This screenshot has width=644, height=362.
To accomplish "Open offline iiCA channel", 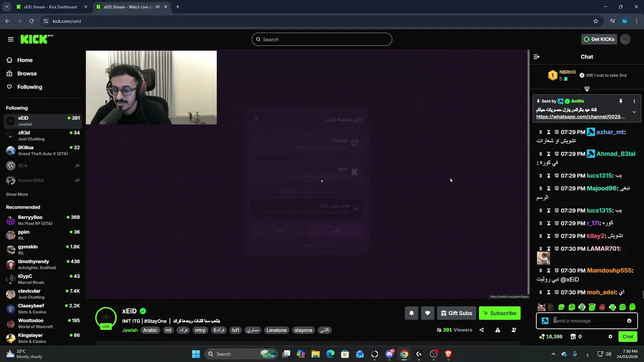I will 43,165.
